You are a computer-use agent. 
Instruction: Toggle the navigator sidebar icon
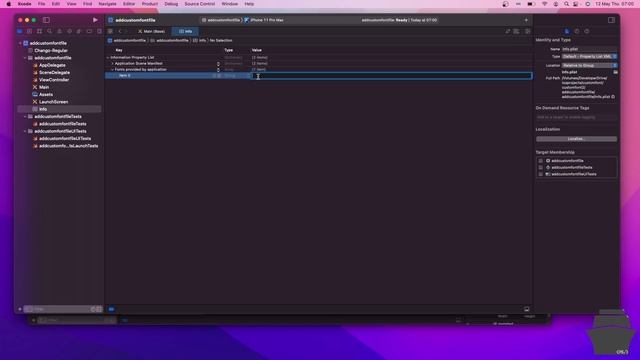coord(46,20)
